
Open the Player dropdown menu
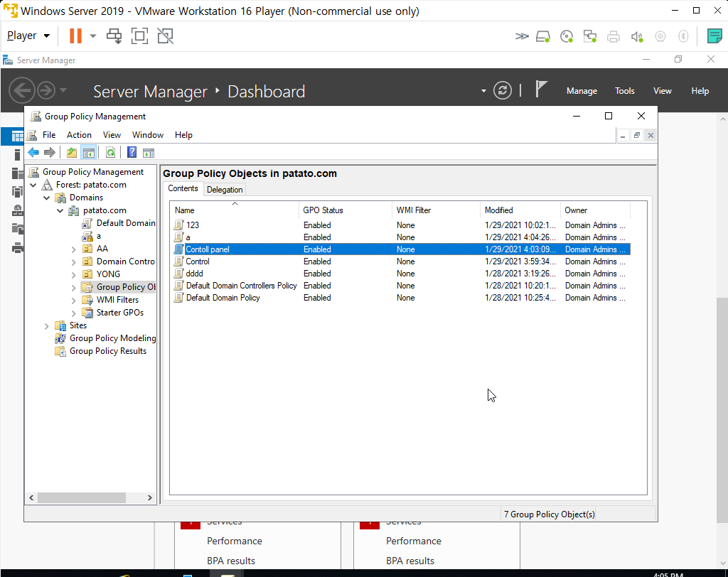coord(28,36)
